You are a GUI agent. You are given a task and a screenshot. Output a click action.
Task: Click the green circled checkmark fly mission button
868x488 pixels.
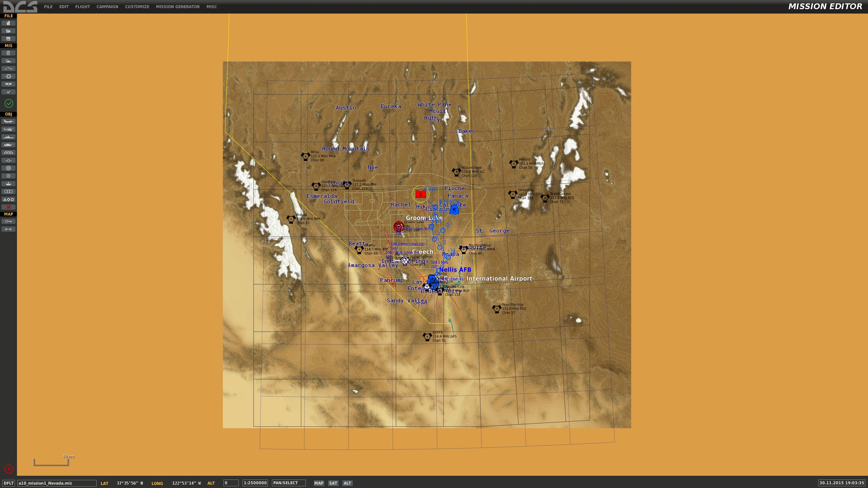(8, 103)
